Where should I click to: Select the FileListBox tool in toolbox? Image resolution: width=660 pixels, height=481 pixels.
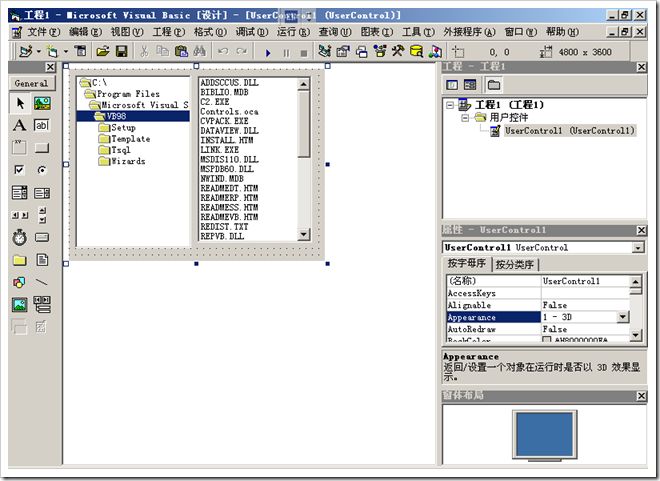coord(42,260)
